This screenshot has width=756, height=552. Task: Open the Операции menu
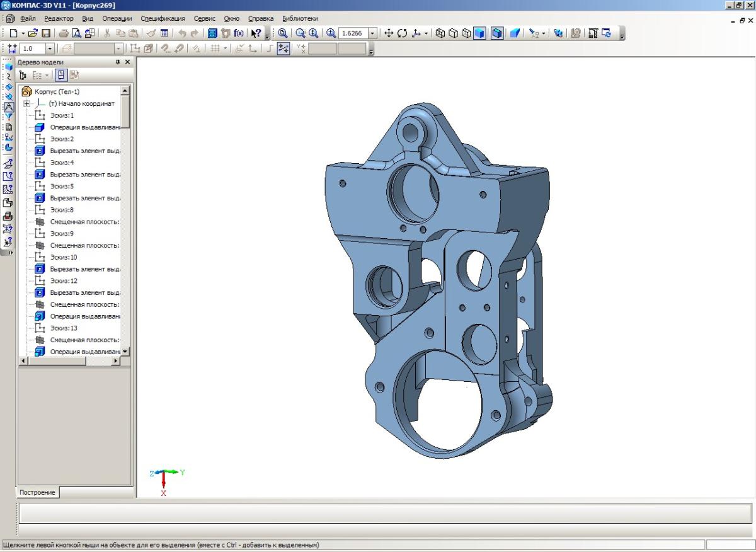pyautogui.click(x=117, y=19)
